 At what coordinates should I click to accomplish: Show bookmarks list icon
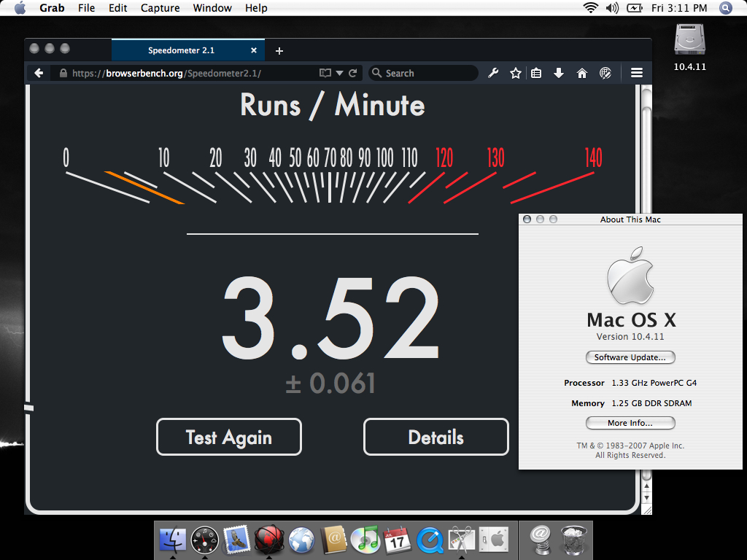536,73
